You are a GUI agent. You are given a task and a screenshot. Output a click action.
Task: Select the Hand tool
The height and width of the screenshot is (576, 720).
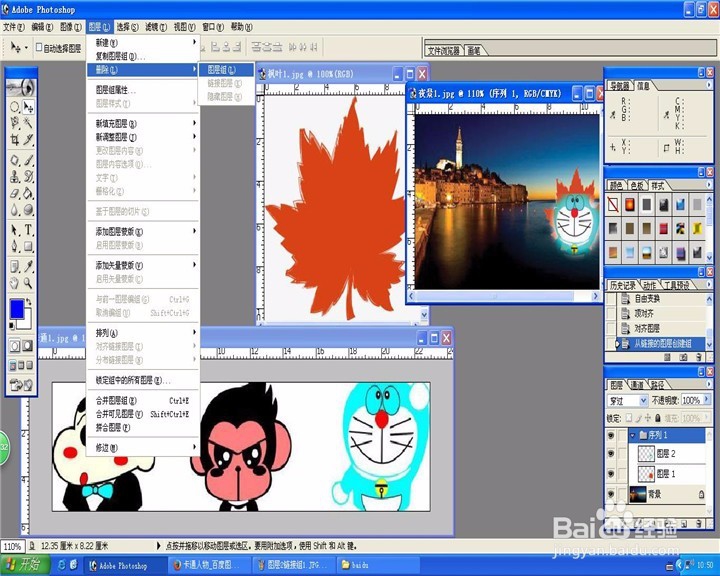[15, 283]
